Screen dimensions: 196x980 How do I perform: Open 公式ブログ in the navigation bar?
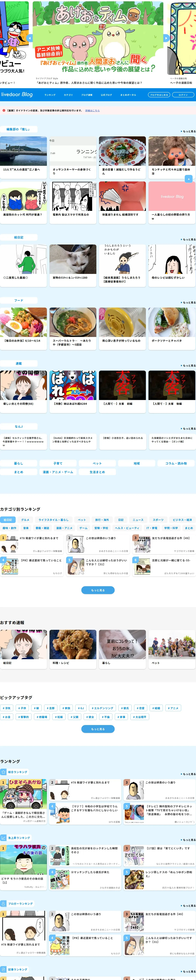click(106, 95)
